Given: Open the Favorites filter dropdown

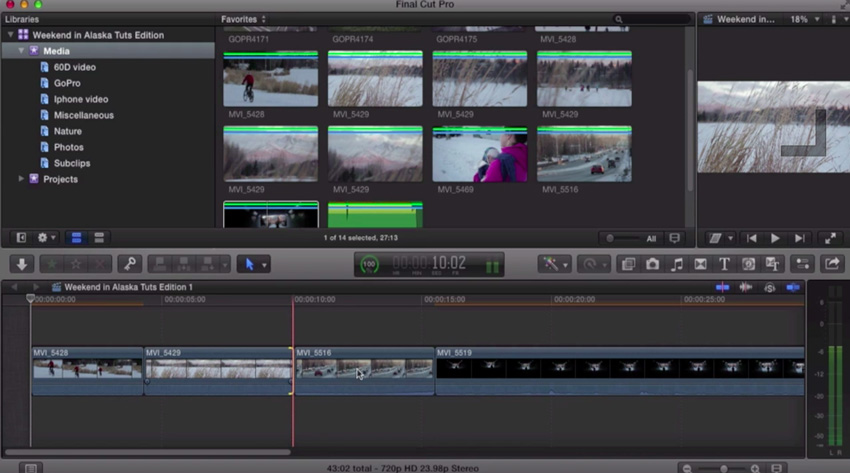Looking at the screenshot, I should (x=244, y=19).
